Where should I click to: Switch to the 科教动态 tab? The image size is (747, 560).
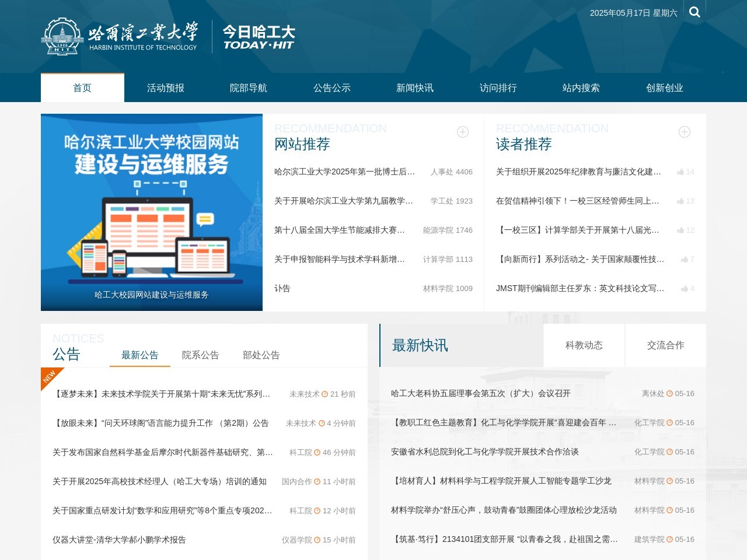[584, 345]
